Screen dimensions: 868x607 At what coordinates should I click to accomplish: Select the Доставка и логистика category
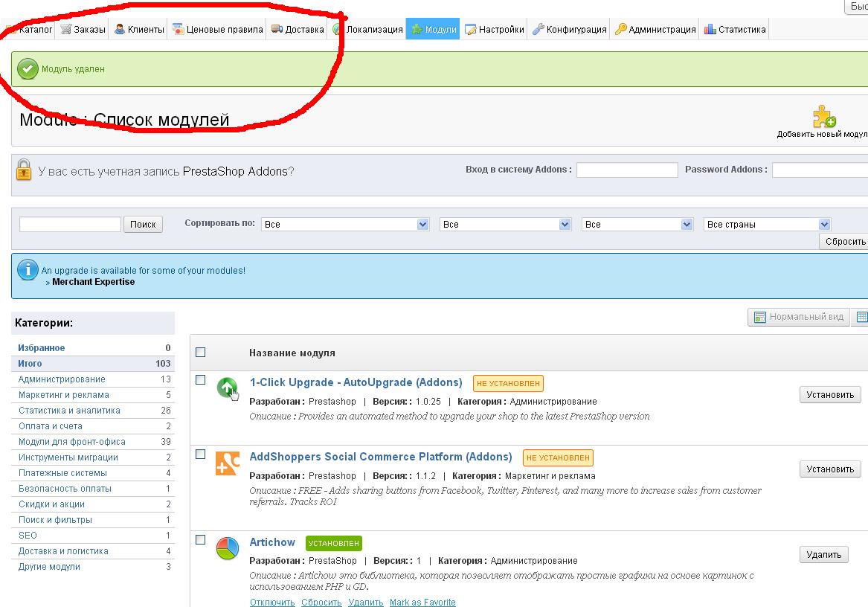[x=93, y=551]
